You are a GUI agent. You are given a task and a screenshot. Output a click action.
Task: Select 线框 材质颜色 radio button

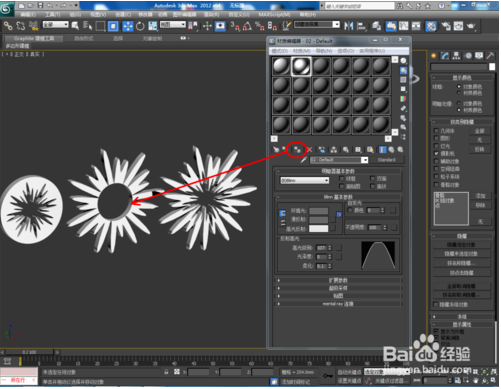tap(459, 93)
